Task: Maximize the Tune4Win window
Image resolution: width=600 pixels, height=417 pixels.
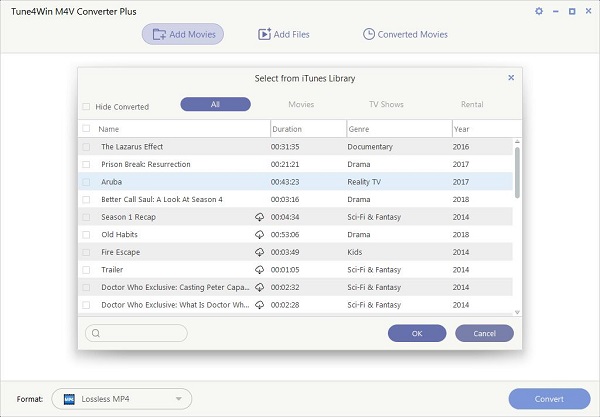Action: [572, 11]
